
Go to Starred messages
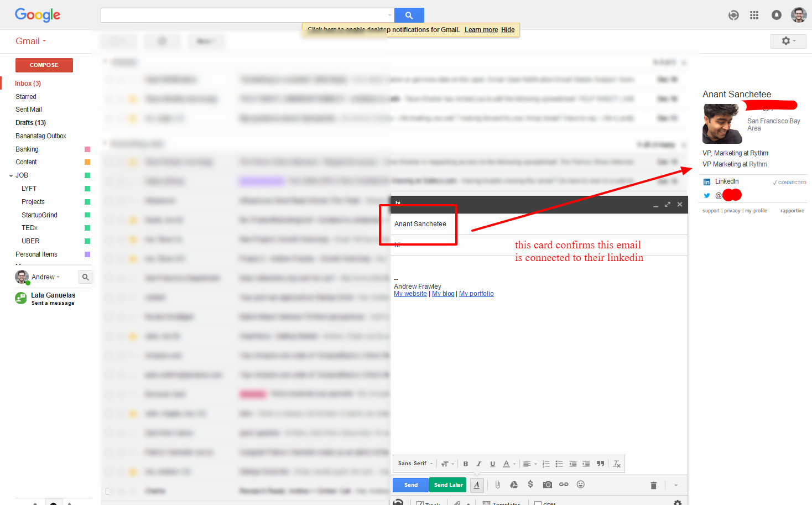tap(26, 97)
